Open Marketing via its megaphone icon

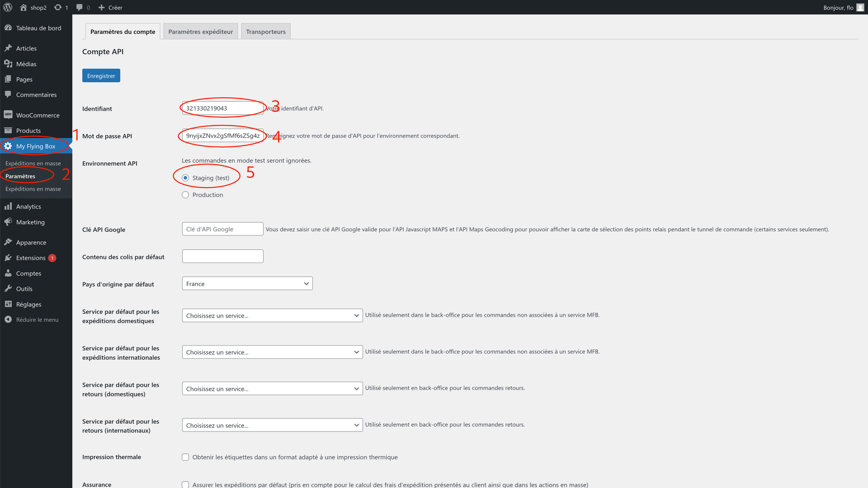coord(8,222)
